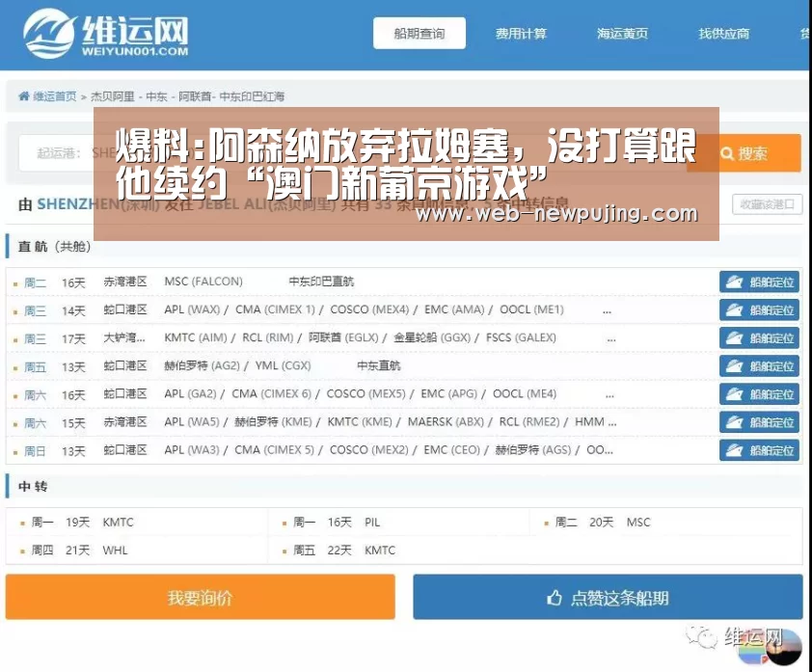Click COSCO (MEX4) carrier text
812x672 pixels.
(x=369, y=309)
